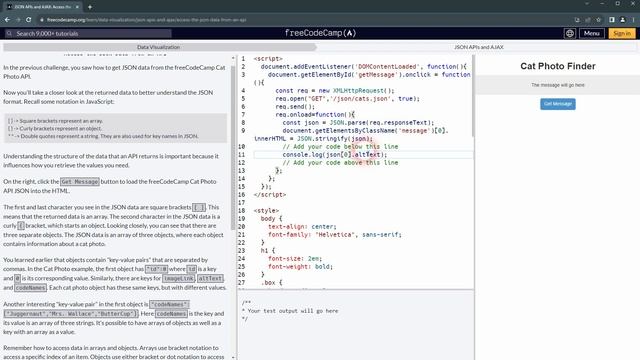Click the text-align: center; line
This screenshot has width=640, height=360.
click(x=302, y=227)
